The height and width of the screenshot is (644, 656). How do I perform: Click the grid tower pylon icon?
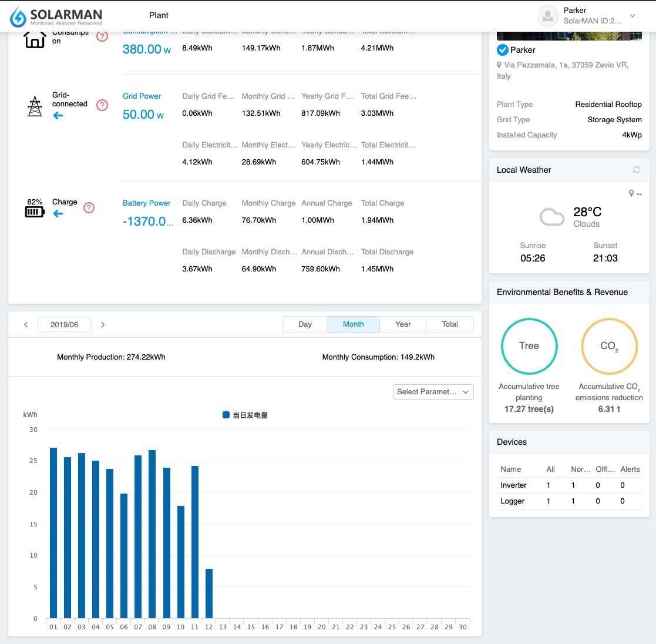click(35, 106)
